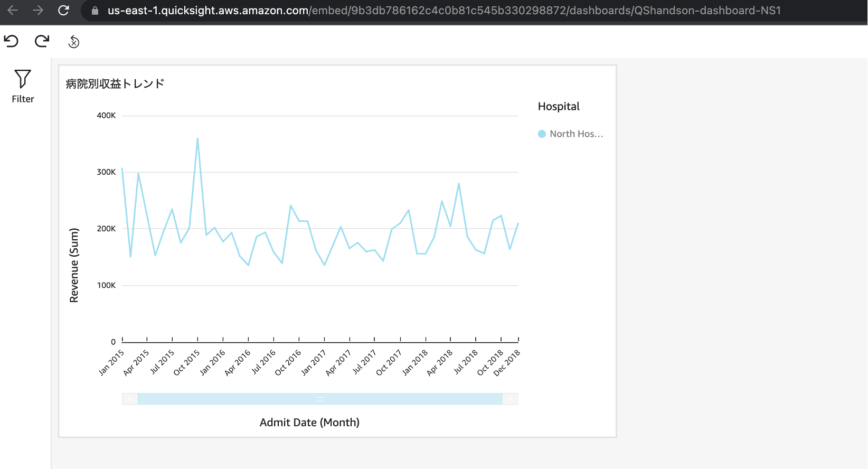The width and height of the screenshot is (868, 469).
Task: Click the 100K y-axis value
Action: (x=106, y=285)
